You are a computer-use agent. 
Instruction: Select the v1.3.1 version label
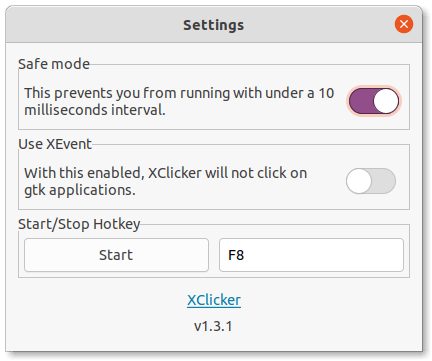coord(213,326)
